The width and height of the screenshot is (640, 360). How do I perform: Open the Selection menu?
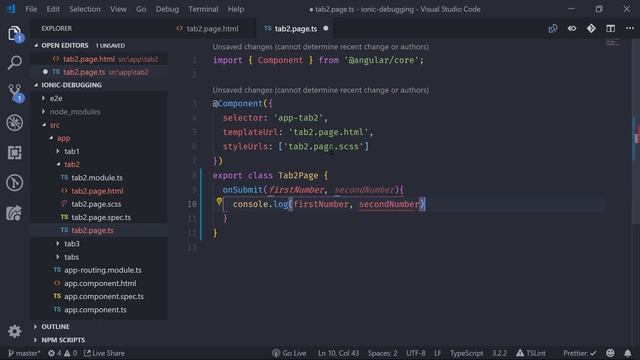[x=84, y=9]
